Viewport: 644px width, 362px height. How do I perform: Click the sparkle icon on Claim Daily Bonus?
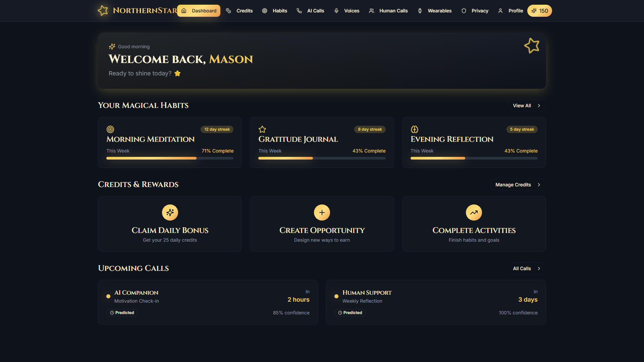tap(170, 213)
